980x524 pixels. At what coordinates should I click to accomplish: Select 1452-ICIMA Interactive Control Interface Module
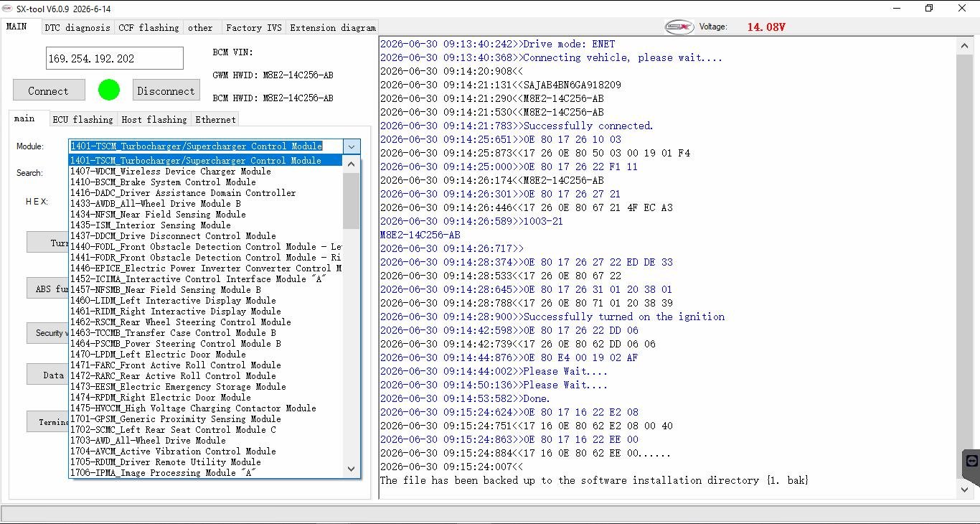point(206,279)
